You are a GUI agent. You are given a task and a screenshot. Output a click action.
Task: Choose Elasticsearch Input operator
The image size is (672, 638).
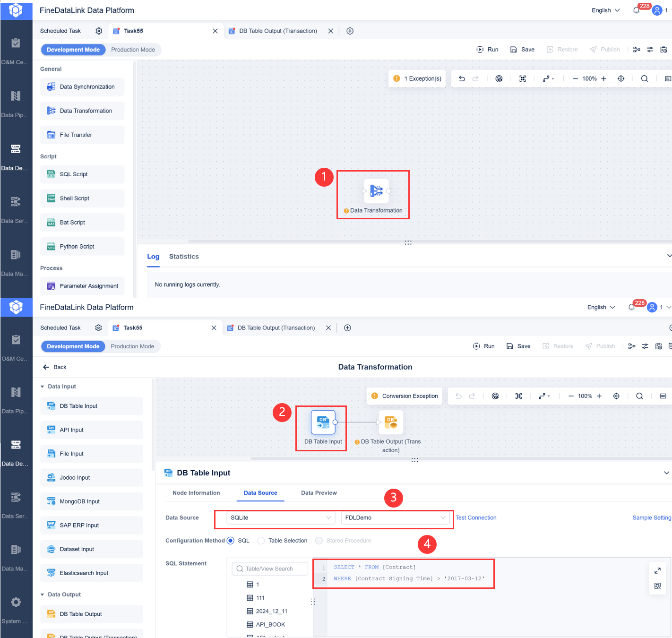[x=91, y=573]
